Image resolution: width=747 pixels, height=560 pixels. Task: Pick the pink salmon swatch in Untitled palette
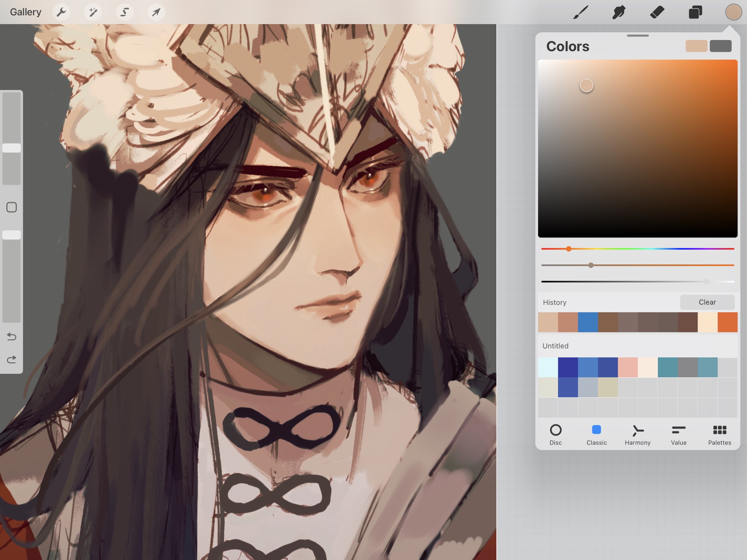[628, 367]
